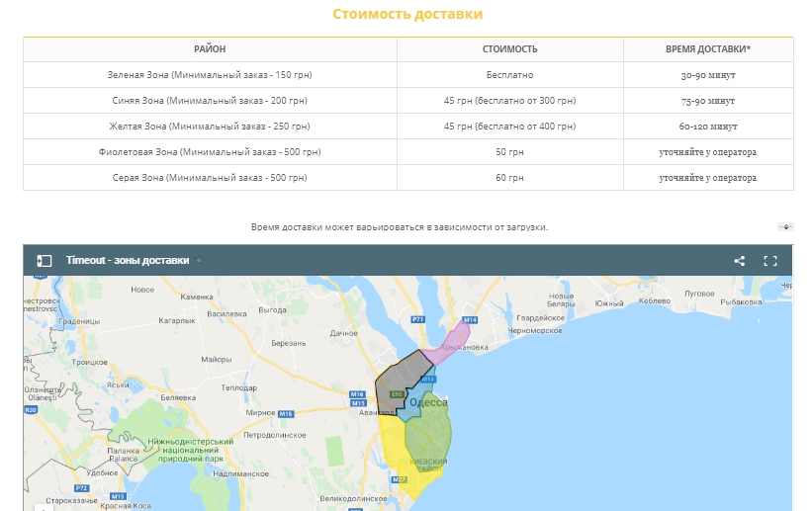Click the 'Крыжановка' label on map

click(x=465, y=347)
